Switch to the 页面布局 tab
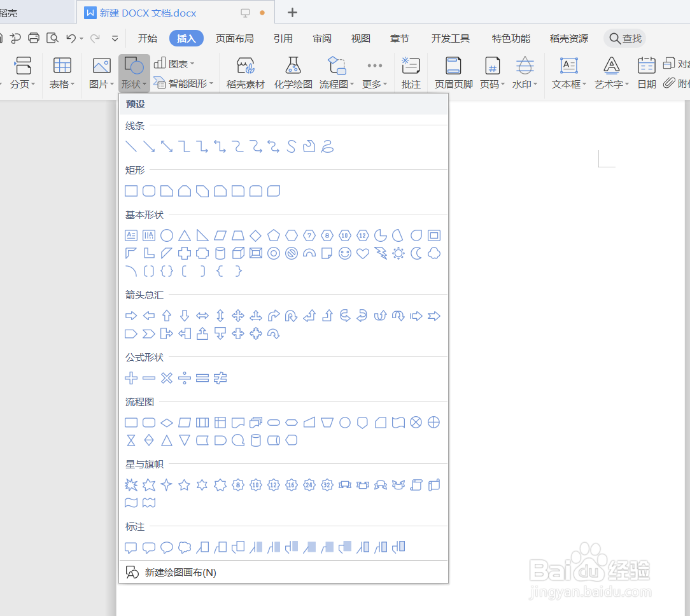Screen dimensions: 690x616 point(234,38)
